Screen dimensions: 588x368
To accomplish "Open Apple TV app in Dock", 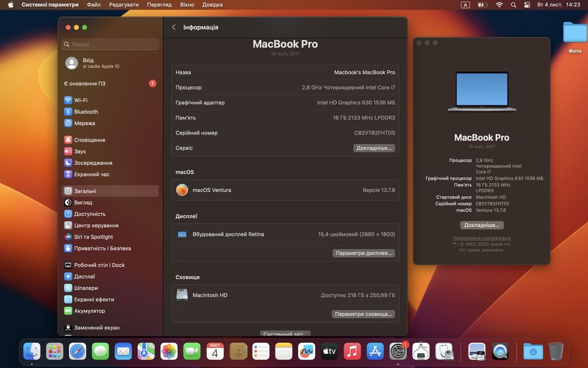I will [329, 352].
